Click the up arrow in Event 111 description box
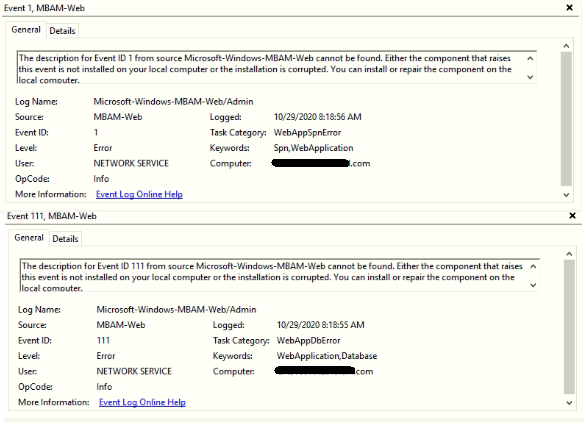This screenshot has height=424, width=584. pos(533,266)
